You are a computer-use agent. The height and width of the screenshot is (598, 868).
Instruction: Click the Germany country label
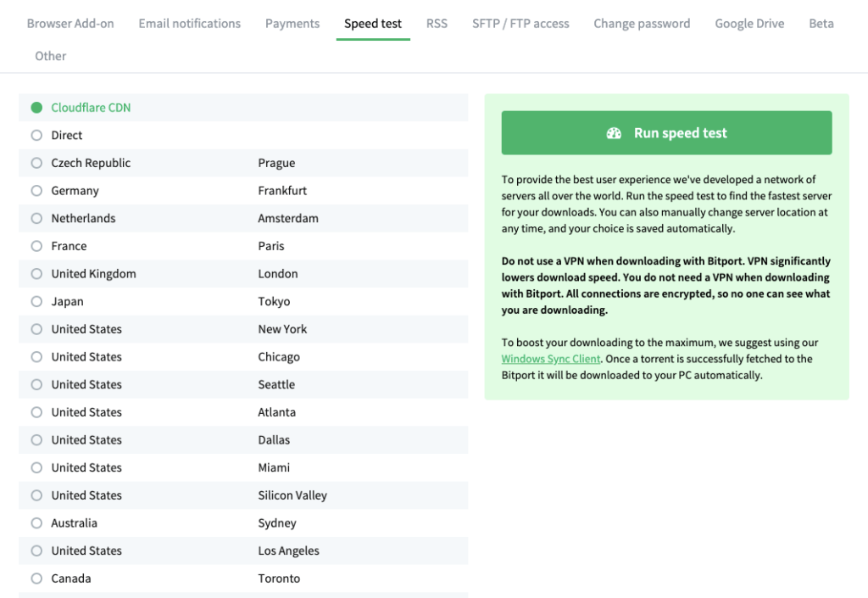(x=75, y=191)
